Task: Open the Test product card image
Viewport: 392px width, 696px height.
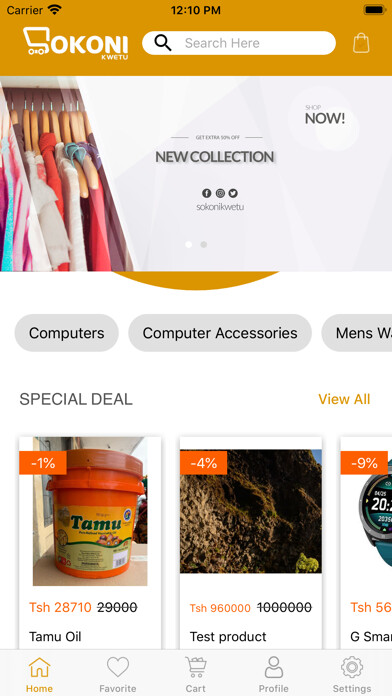Action: (251, 511)
